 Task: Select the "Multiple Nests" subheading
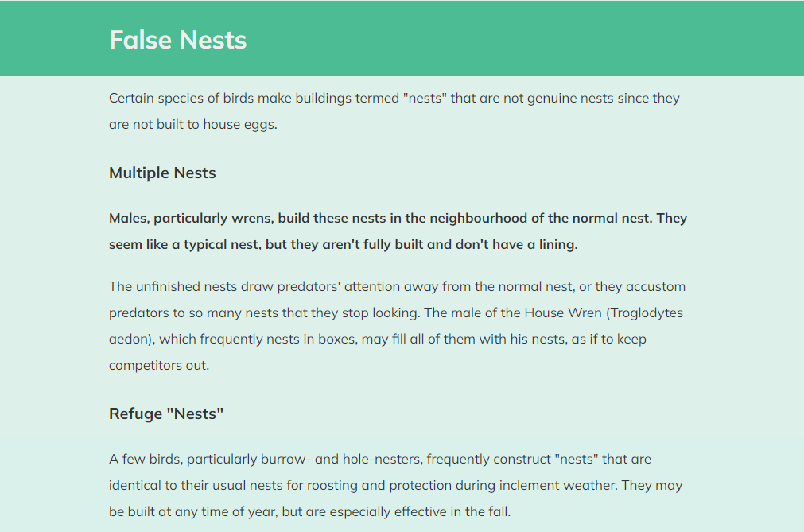pos(162,173)
